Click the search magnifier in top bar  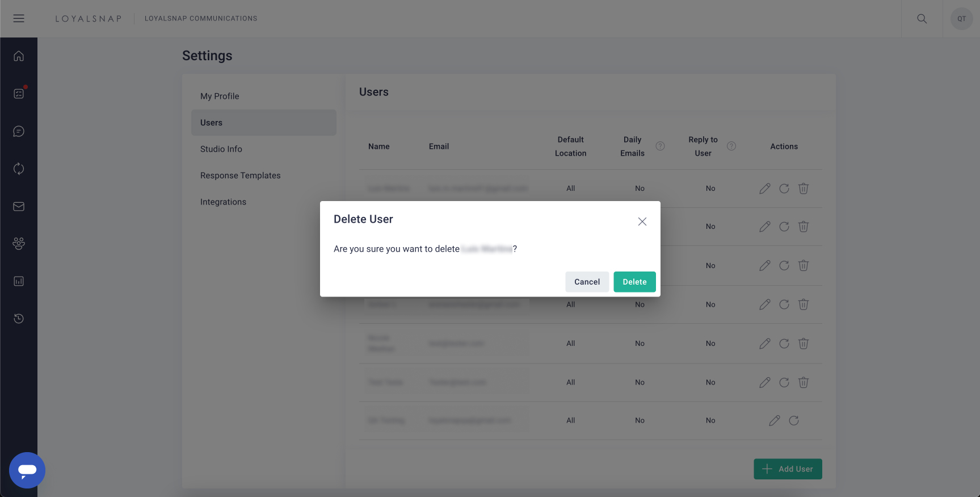point(922,19)
